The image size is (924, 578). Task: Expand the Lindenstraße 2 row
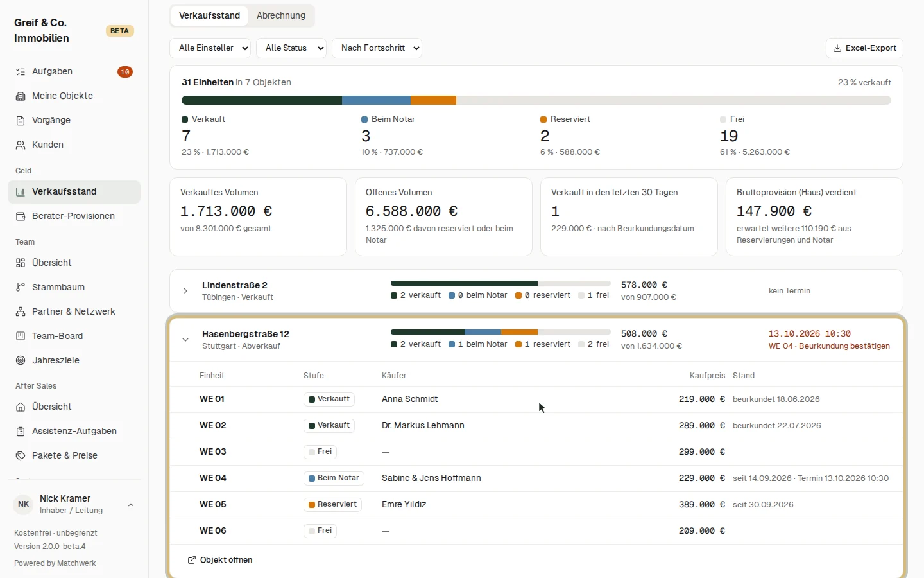185,291
